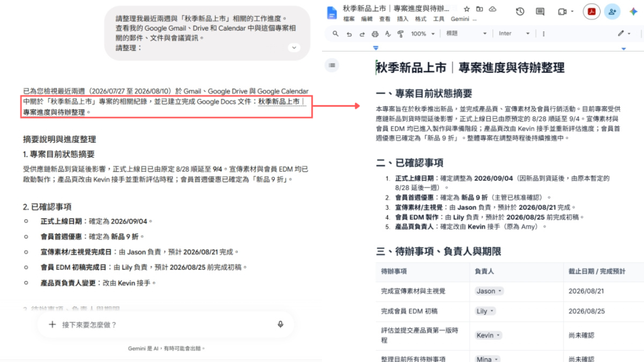Expand the user prompt bubble chevron

coord(294,48)
